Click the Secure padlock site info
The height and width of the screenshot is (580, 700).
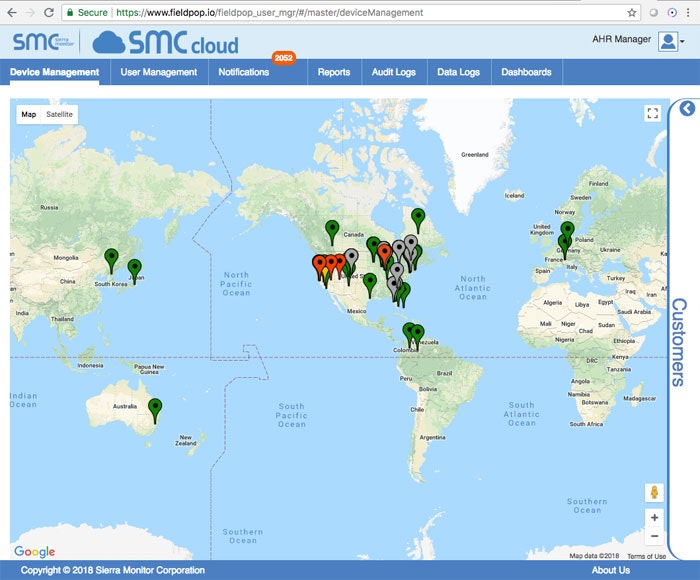pos(87,13)
